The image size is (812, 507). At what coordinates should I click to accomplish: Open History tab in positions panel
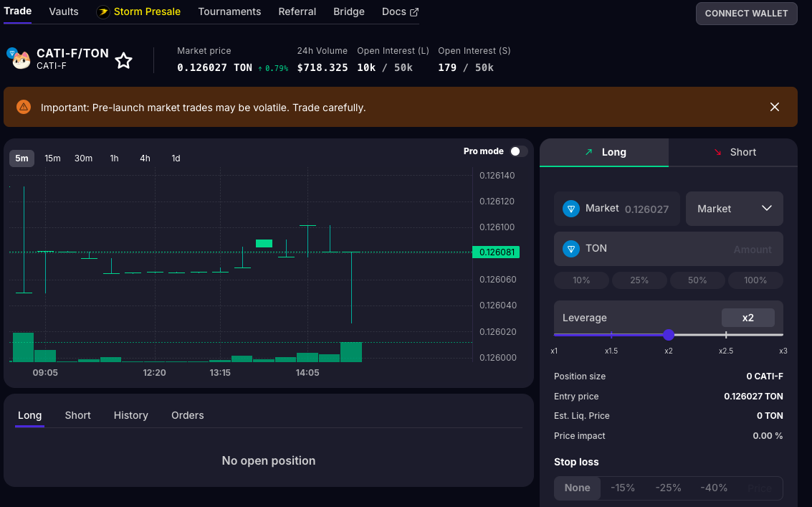coord(131,415)
